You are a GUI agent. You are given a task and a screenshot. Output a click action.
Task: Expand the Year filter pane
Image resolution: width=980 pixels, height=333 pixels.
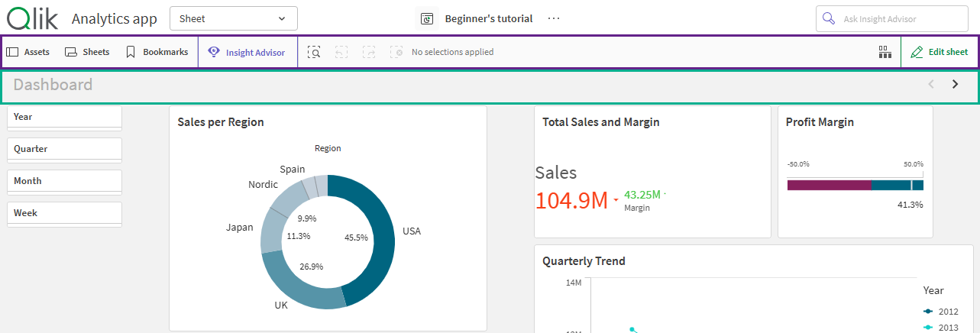pyautogui.click(x=64, y=117)
